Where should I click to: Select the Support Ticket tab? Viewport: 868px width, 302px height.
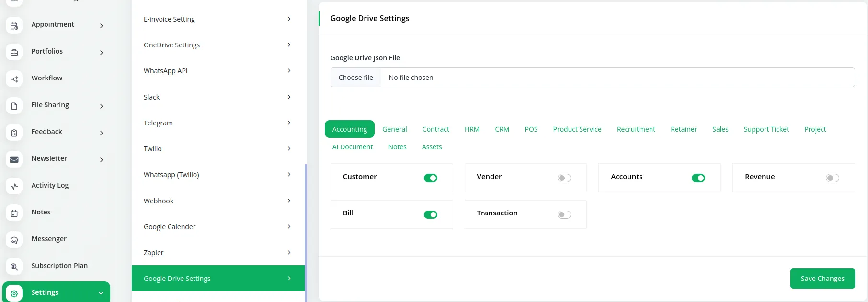[x=766, y=129]
